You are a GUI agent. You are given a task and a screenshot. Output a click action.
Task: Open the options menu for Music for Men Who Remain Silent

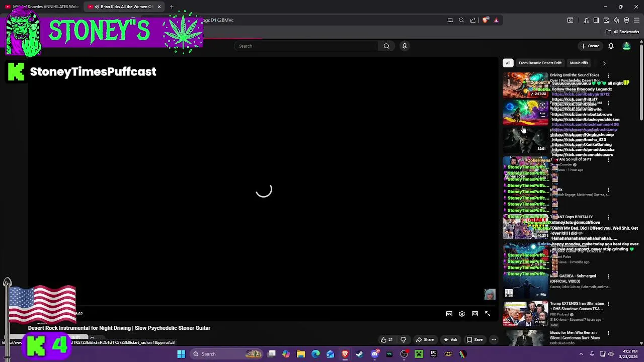click(x=609, y=333)
